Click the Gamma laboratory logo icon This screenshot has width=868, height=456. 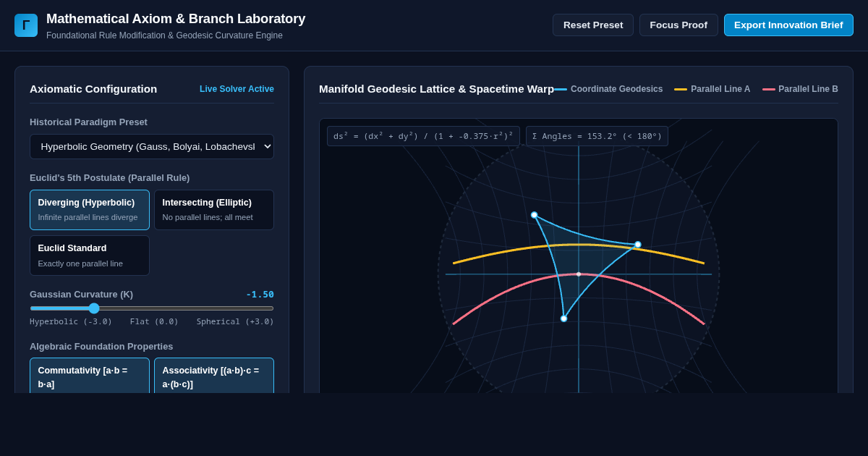pos(26,25)
